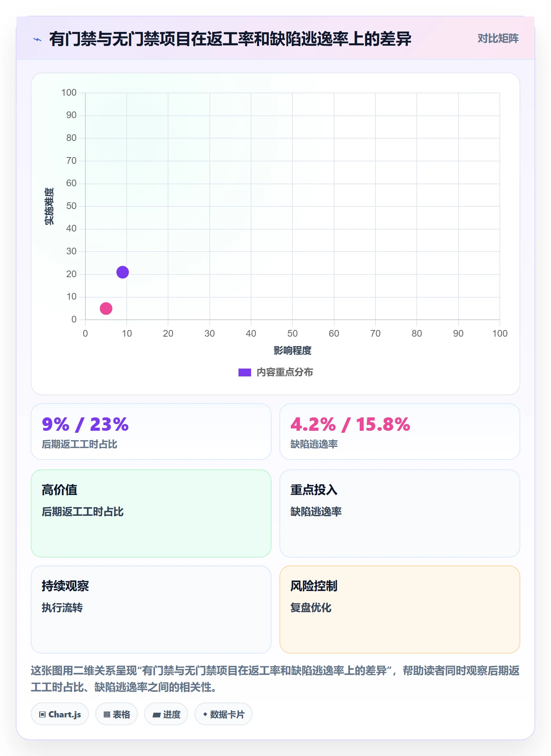Click 复盘优化 in the 风险控制 card
551x756 pixels.
[311, 608]
